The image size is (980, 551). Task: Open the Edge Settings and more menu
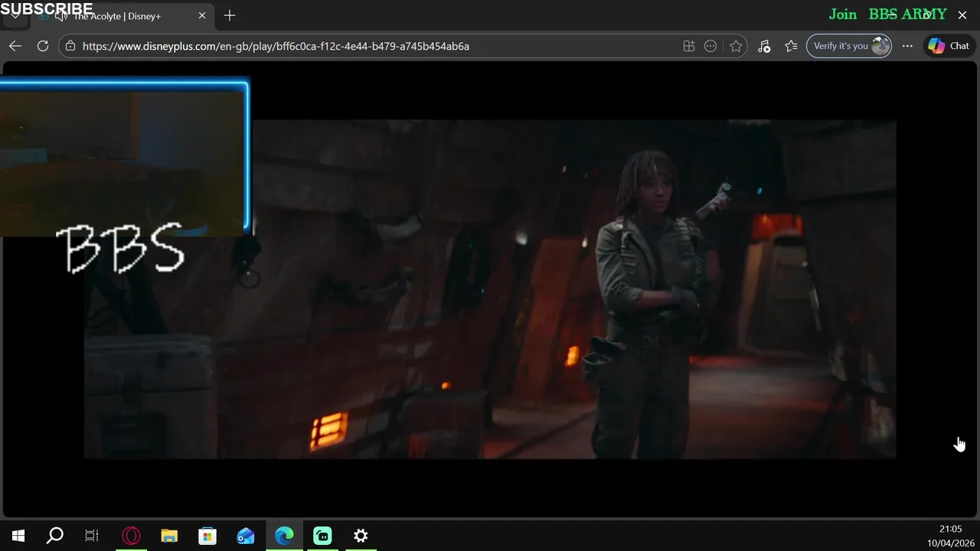[907, 46]
